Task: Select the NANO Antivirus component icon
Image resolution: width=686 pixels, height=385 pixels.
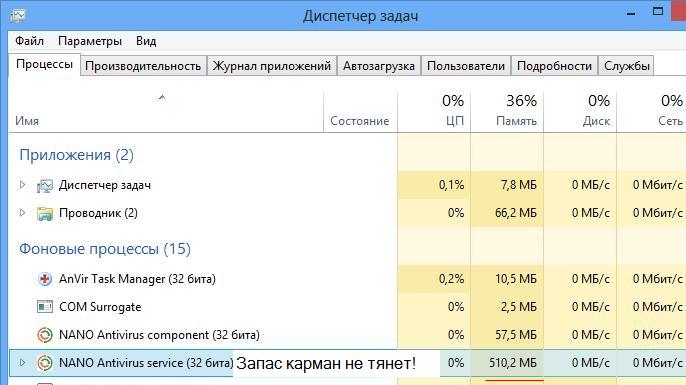Action: (x=45, y=335)
